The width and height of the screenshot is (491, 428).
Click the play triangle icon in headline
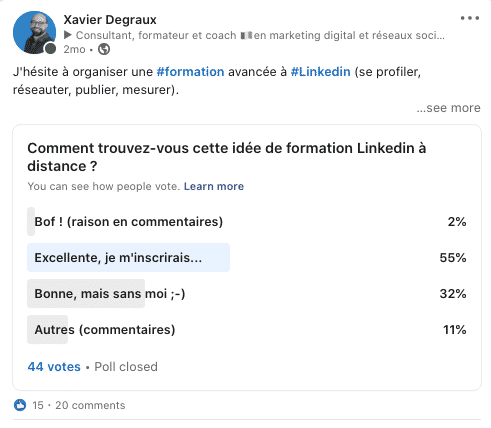point(68,35)
